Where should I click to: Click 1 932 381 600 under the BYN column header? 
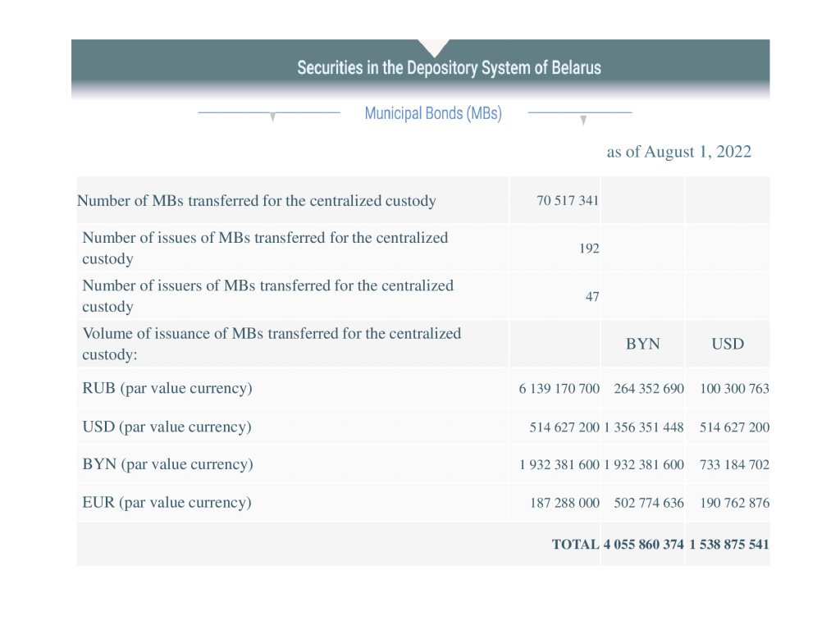(644, 465)
